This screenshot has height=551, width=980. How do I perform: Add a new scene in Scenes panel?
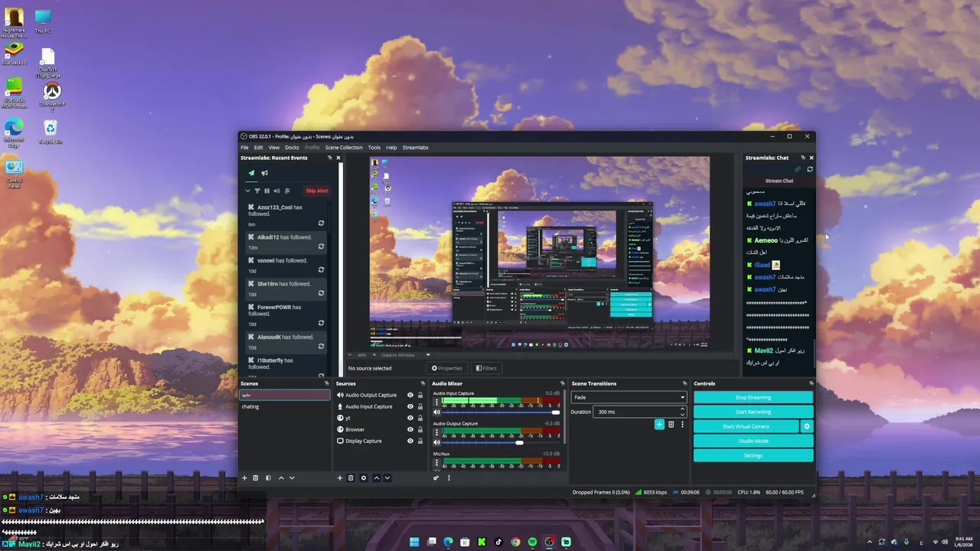[x=244, y=478]
